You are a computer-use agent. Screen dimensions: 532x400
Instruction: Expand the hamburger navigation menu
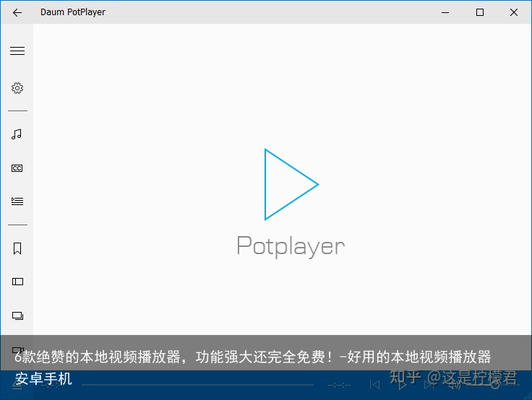click(x=17, y=51)
